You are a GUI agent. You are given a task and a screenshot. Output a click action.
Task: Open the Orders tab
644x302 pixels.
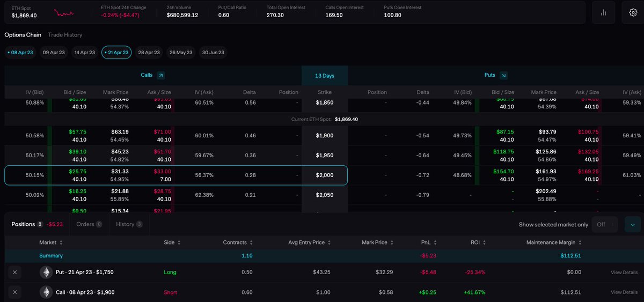[x=89, y=224]
